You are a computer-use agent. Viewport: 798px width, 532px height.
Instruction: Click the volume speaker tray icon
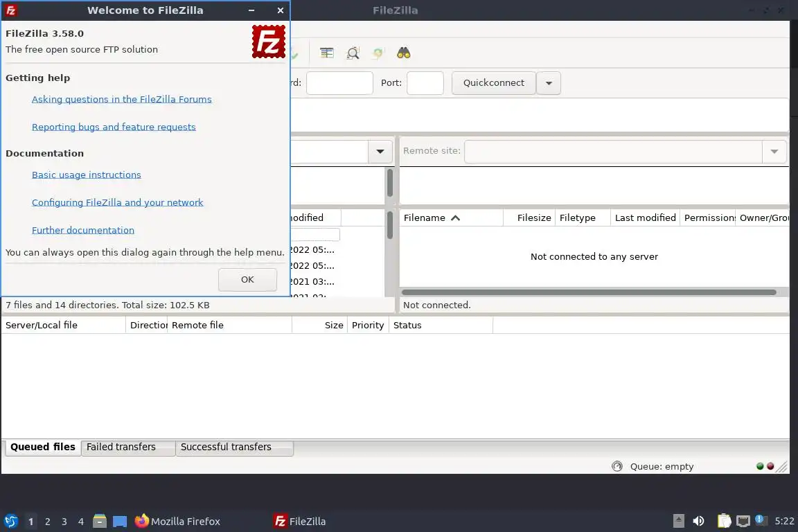coord(699,521)
